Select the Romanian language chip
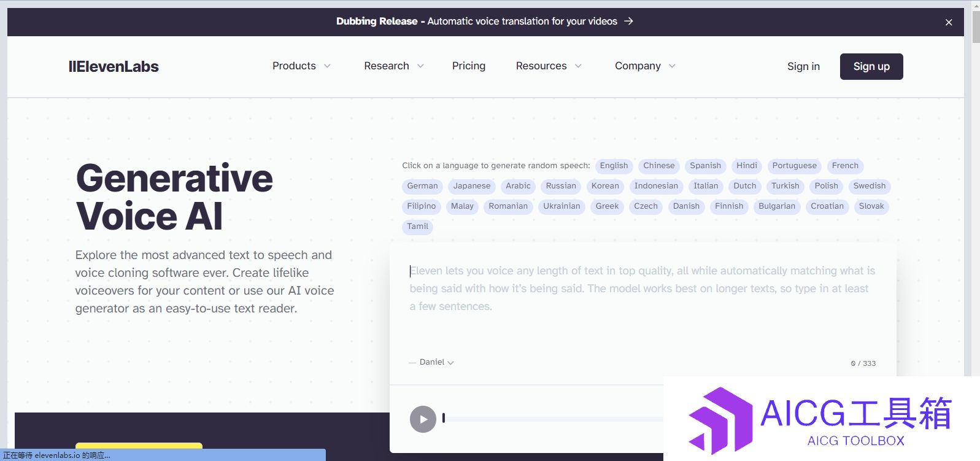980x461 pixels. point(508,206)
